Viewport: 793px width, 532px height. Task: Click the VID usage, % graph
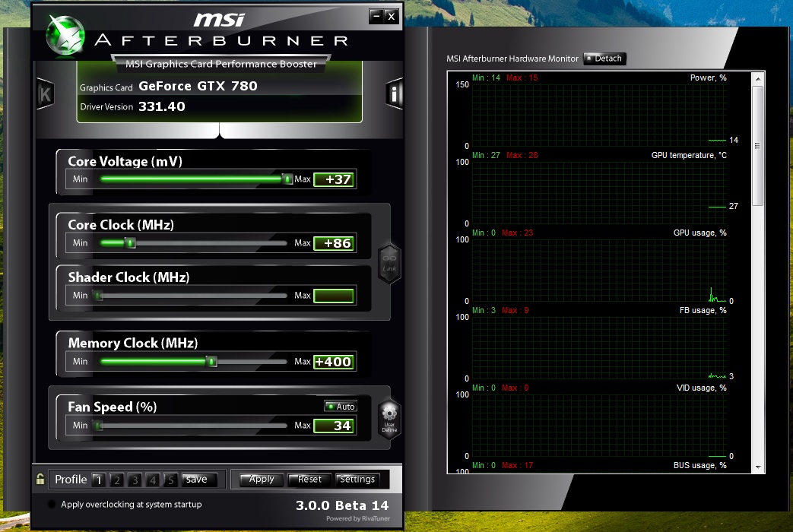click(x=599, y=426)
